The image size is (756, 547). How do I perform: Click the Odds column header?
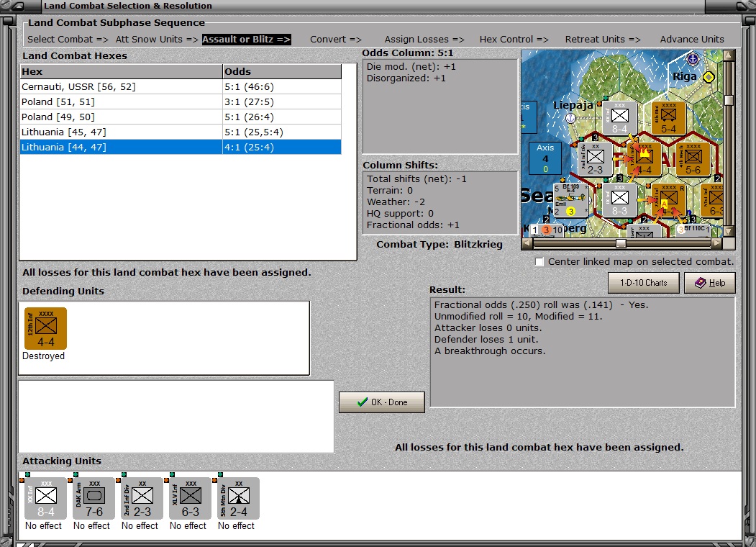(282, 71)
